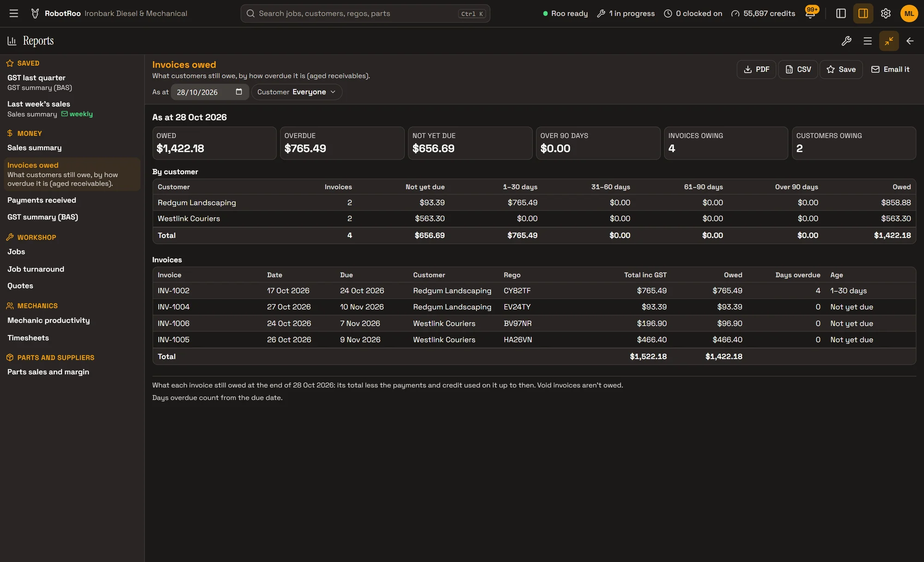Open the calendar date picker icon
Screen dimensions: 924x562
(239, 92)
